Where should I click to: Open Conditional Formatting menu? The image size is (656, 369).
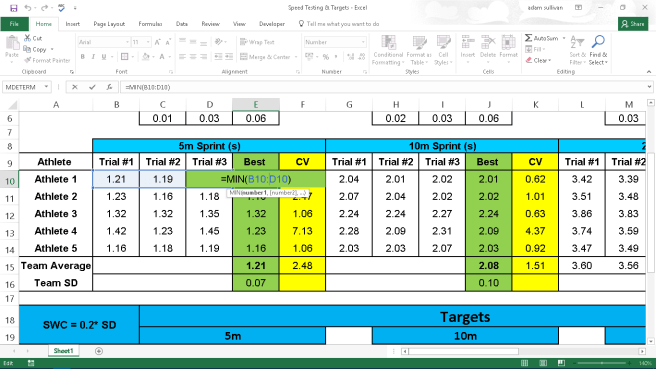pyautogui.click(x=388, y=51)
